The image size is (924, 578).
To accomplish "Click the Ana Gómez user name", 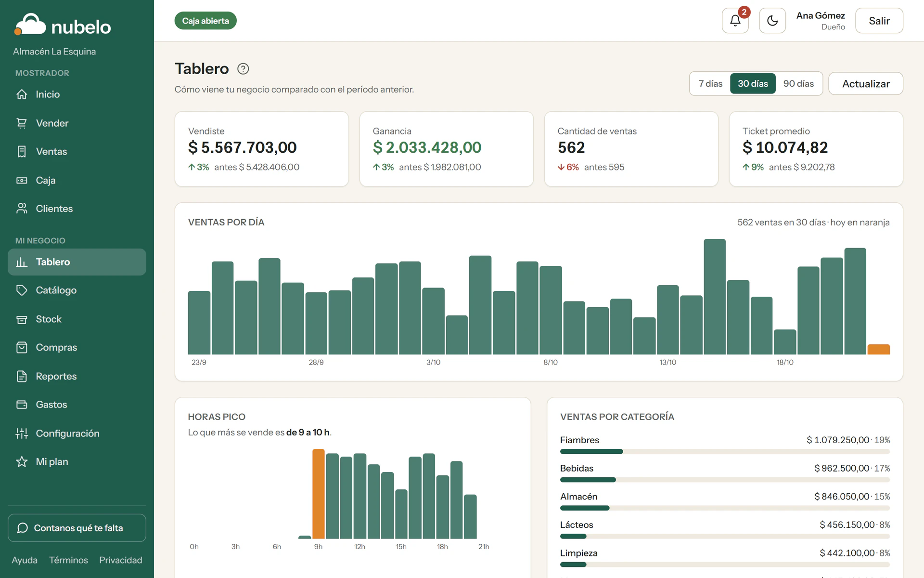I will (821, 15).
